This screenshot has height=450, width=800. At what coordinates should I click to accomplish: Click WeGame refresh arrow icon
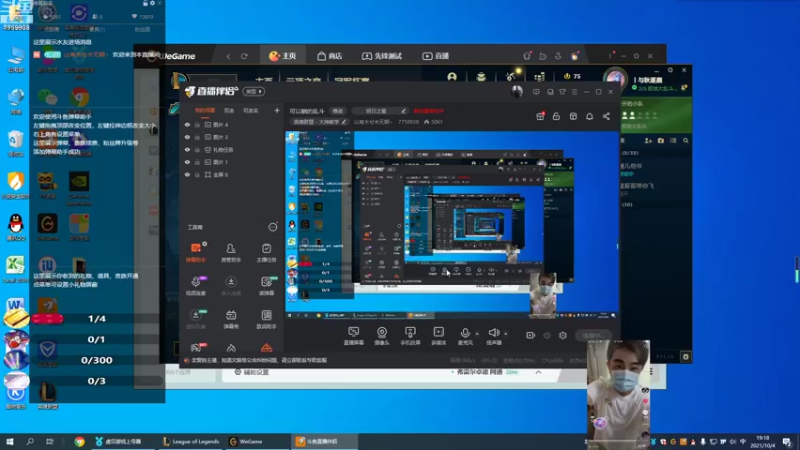click(244, 56)
